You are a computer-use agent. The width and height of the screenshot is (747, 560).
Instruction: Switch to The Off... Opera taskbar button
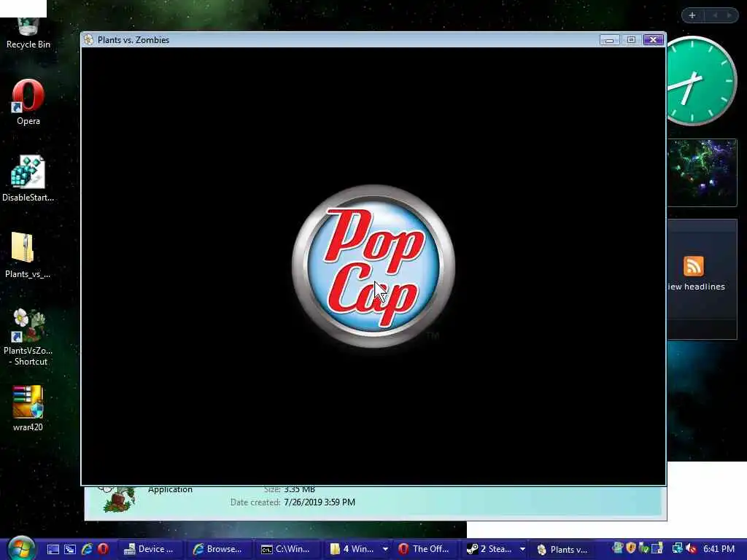424,549
